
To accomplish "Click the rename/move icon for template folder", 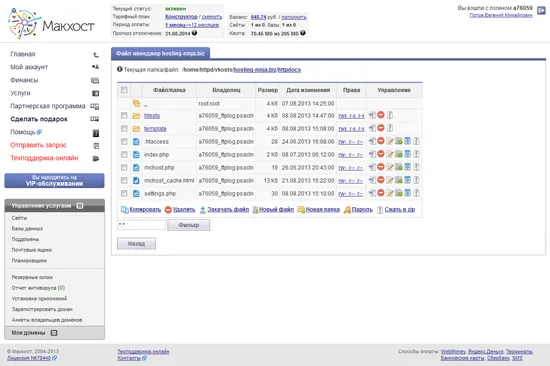I will pyautogui.click(x=372, y=128).
